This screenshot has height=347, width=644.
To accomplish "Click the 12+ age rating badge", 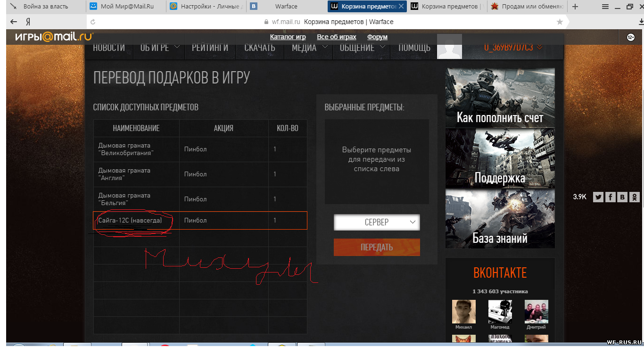I will tap(631, 37).
